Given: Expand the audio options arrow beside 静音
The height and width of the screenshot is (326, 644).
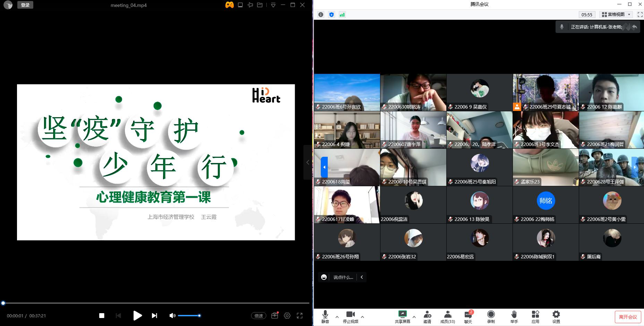Looking at the screenshot, I should coord(337,317).
